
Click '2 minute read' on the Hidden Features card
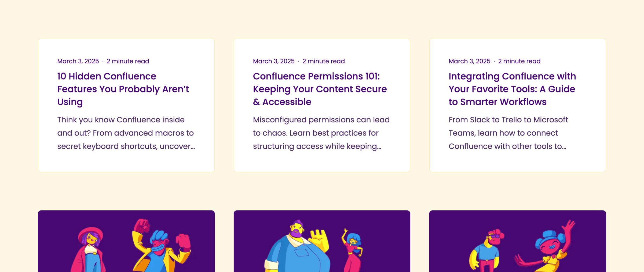tap(128, 61)
